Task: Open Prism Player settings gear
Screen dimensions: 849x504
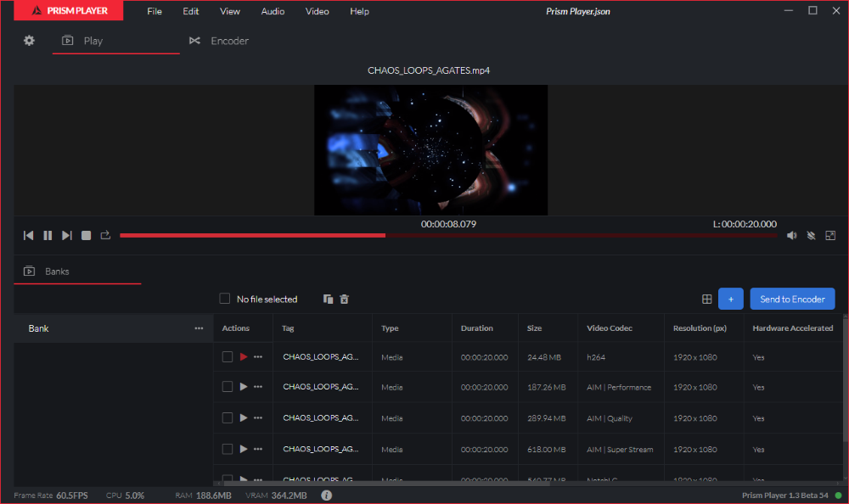Action: pyautogui.click(x=29, y=40)
